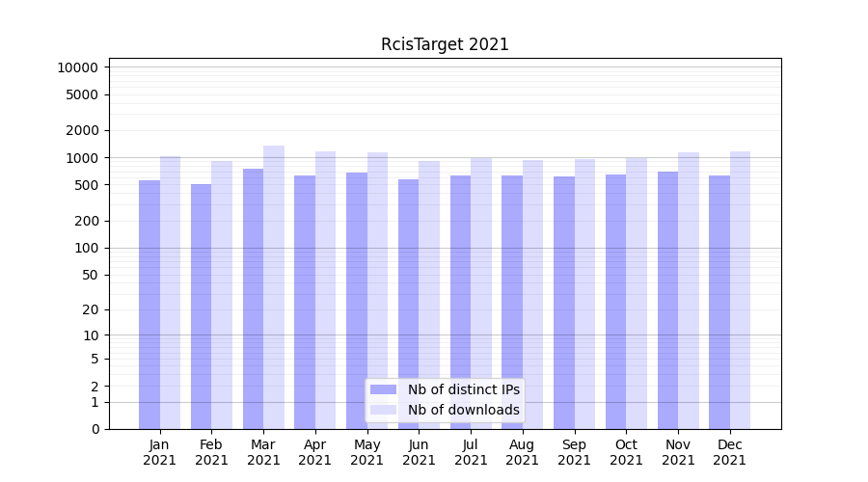
Task: Select the Dec 2021 downloads bar
Action: [740, 289]
